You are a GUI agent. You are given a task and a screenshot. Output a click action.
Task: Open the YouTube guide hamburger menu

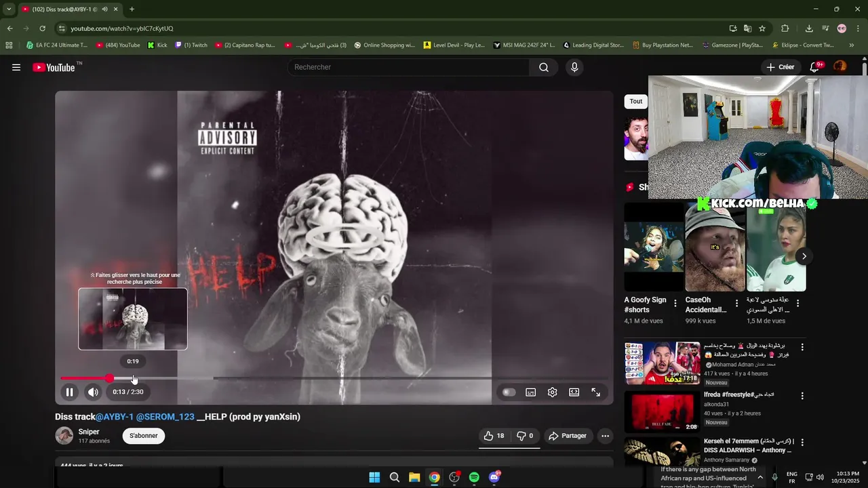[x=16, y=67]
